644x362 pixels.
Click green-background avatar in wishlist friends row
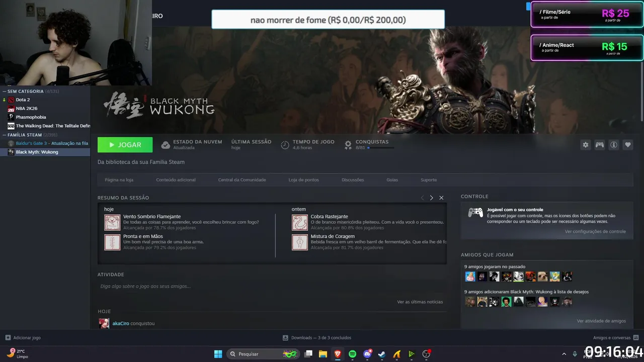click(x=506, y=302)
